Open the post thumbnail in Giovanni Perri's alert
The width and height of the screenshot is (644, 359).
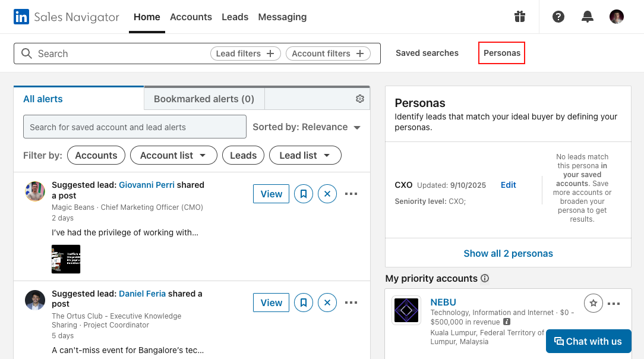(x=66, y=259)
